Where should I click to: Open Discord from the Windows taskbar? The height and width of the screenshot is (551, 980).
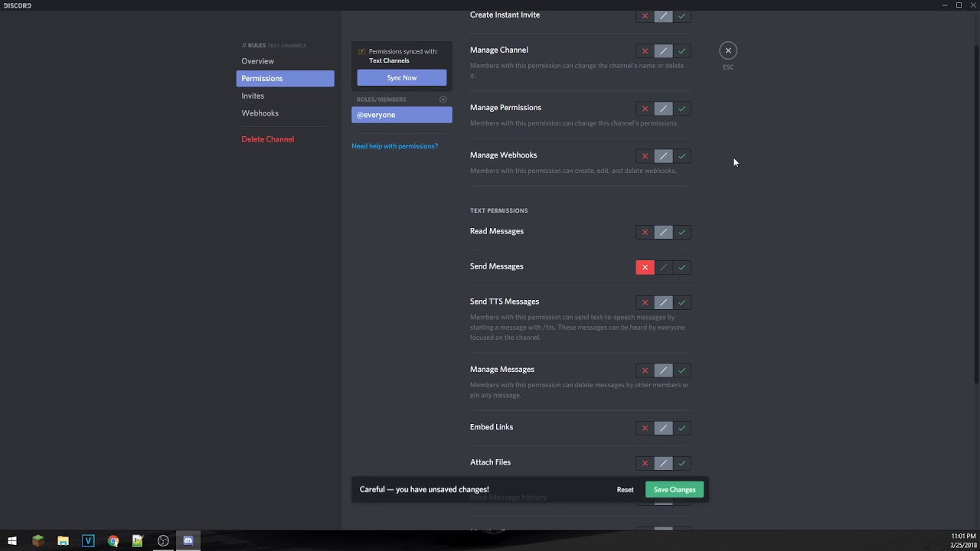(x=188, y=541)
